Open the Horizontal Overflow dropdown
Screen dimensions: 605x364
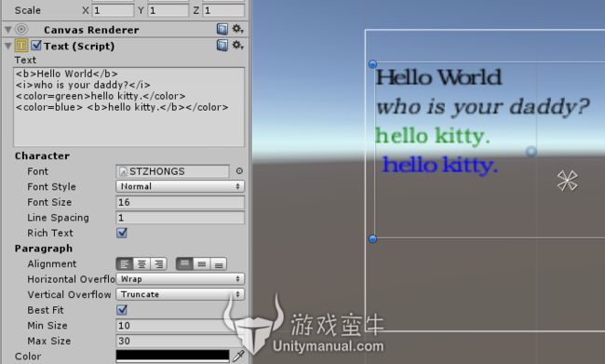point(181,279)
